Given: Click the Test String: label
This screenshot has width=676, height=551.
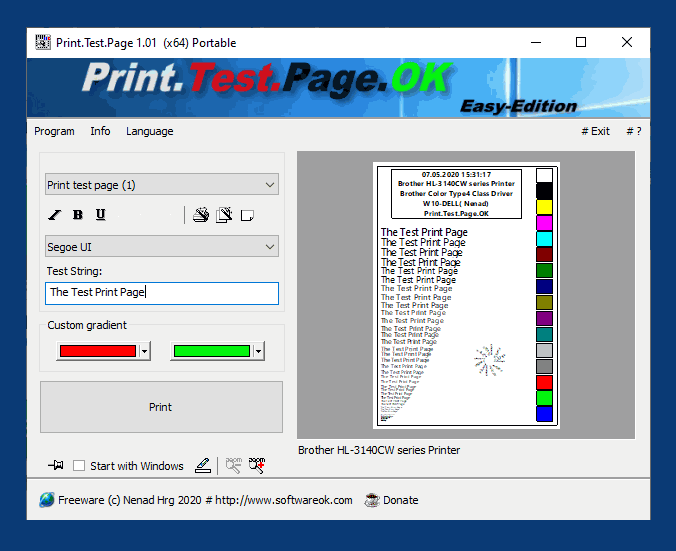Looking at the screenshot, I should click(75, 271).
